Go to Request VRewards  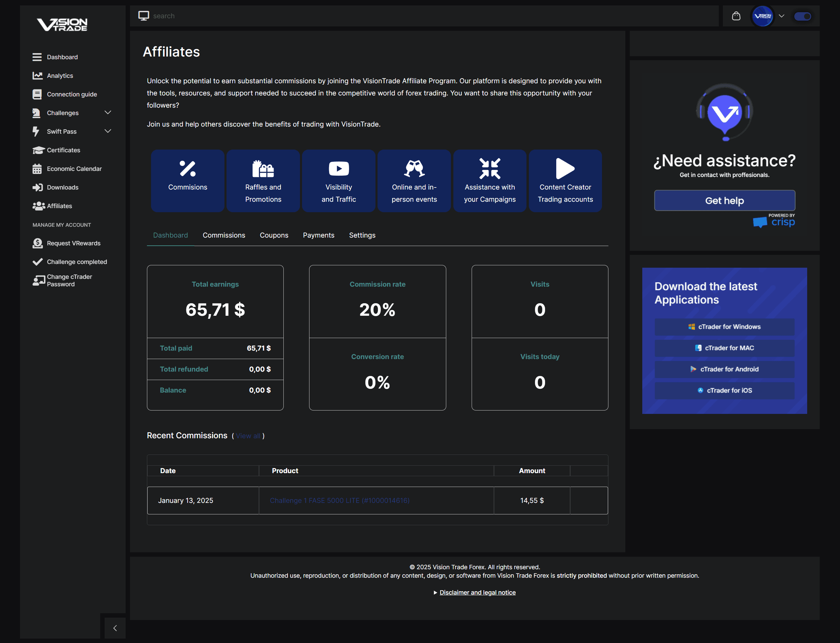coord(73,243)
